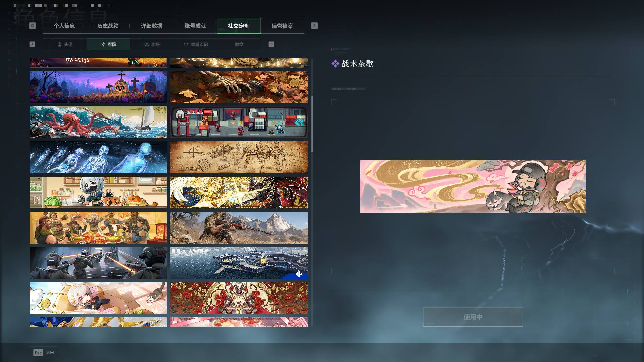Screen dimensions: 644x362
Task: Choose the sniper with mountains card
Action: pyautogui.click(x=239, y=228)
